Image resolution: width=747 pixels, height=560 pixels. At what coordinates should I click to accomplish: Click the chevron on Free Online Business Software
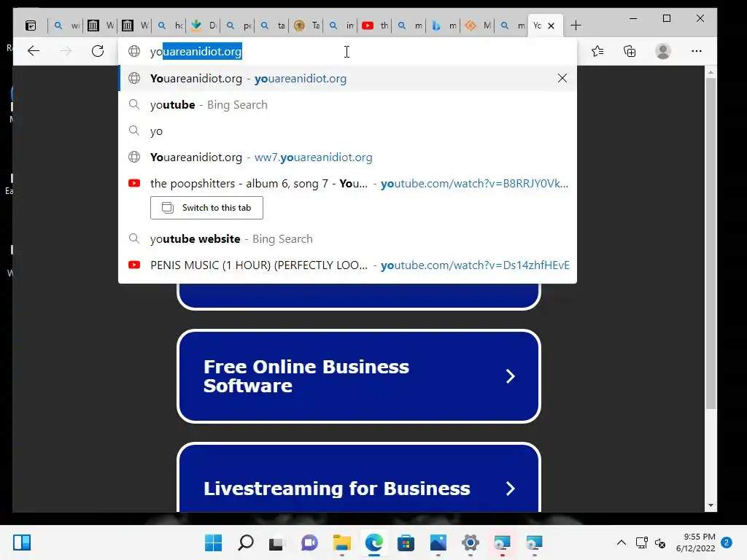pos(510,376)
